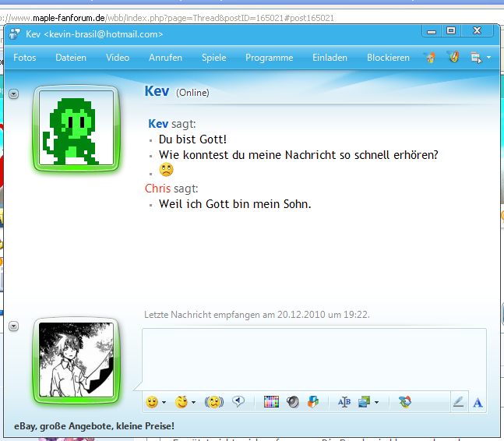
Task: Open the Fotos menu
Action: click(x=25, y=58)
